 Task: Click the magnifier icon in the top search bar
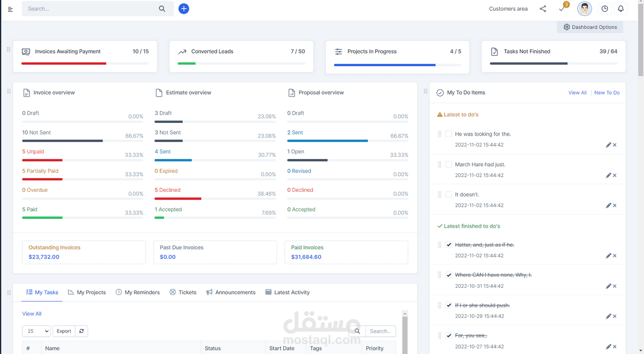(x=162, y=8)
